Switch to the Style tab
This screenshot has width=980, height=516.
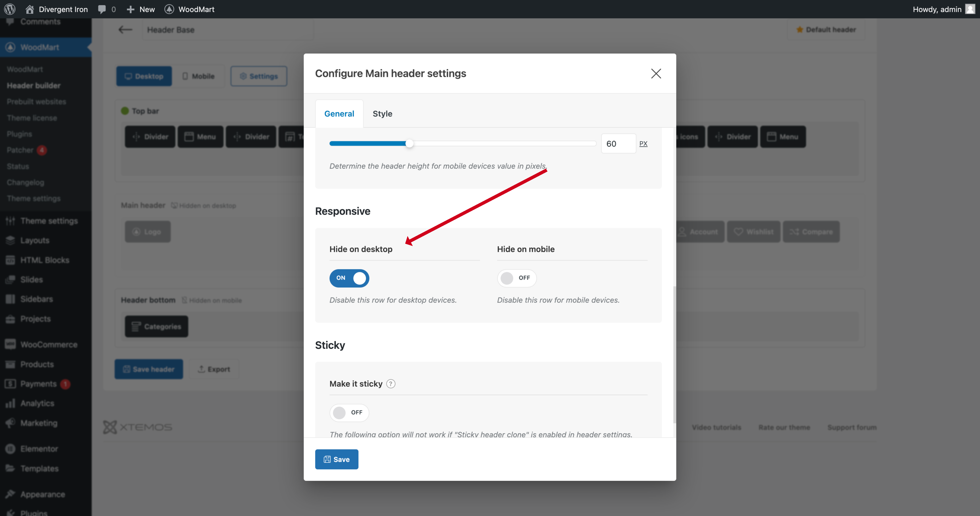pyautogui.click(x=382, y=114)
